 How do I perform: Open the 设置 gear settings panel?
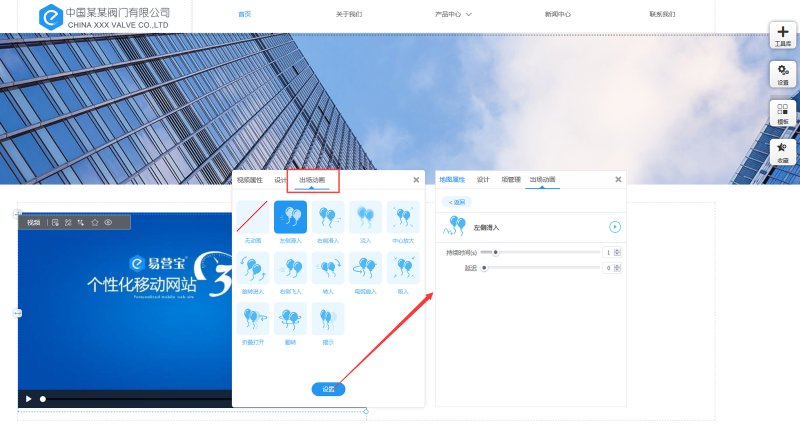point(782,73)
